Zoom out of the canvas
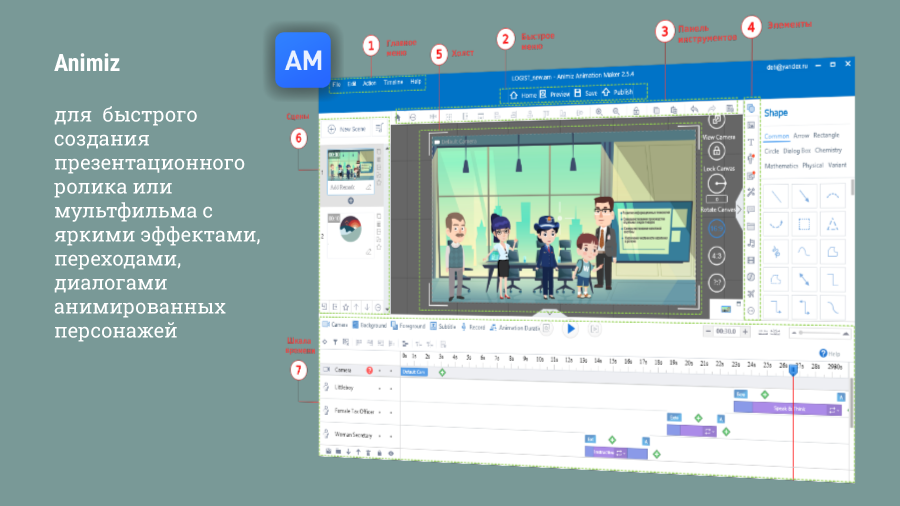Viewport: 900px width, 506px height. (616, 111)
